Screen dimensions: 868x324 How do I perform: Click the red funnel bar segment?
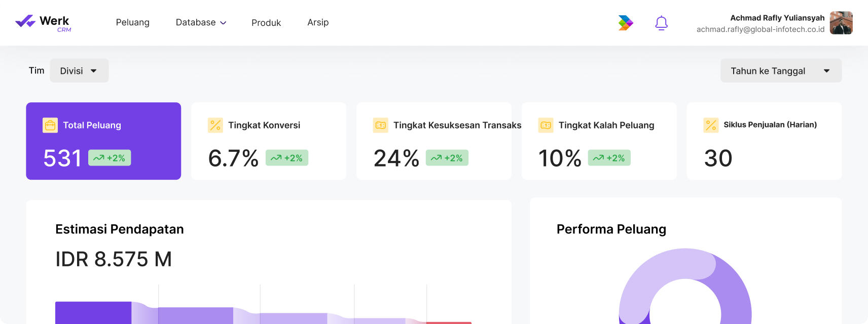point(449,322)
